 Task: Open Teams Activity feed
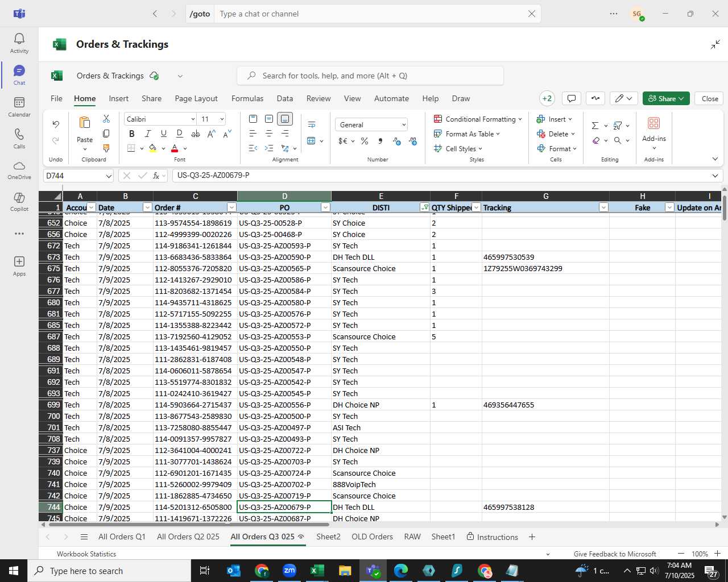coord(19,43)
